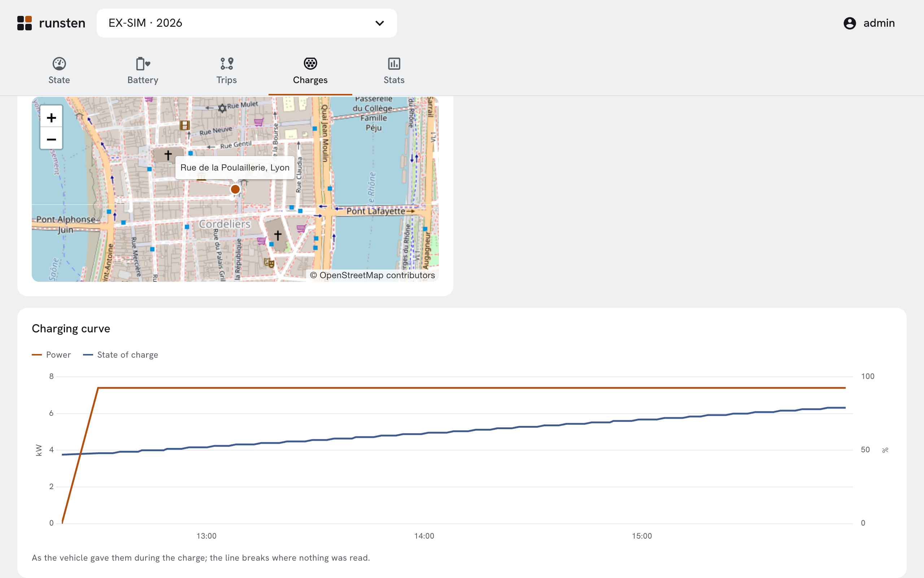
Task: Click the chart footnote about line breaks
Action: [x=201, y=558]
